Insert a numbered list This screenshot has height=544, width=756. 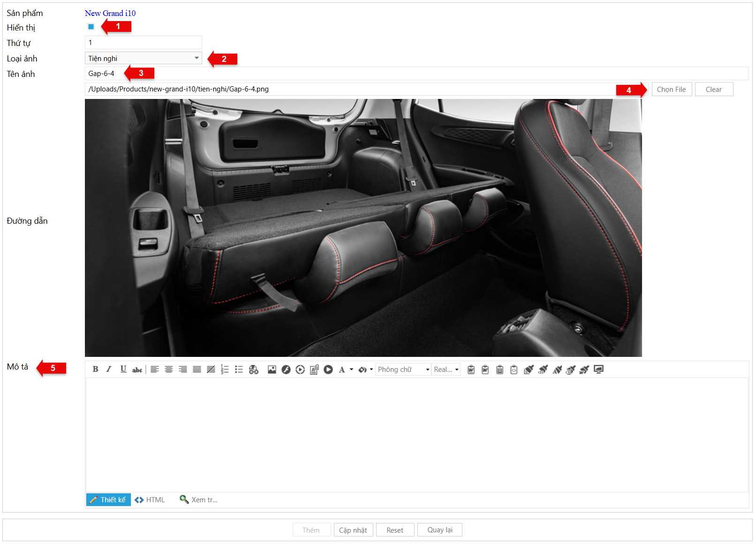(x=225, y=370)
